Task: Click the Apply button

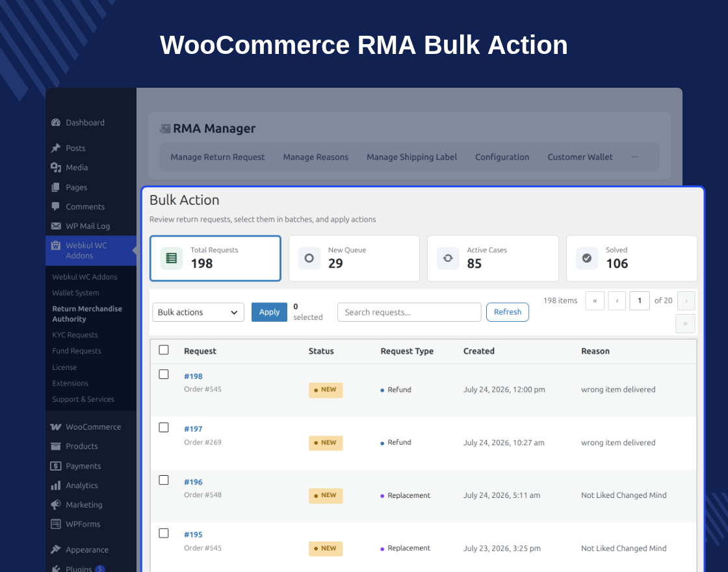Action: [x=269, y=312]
